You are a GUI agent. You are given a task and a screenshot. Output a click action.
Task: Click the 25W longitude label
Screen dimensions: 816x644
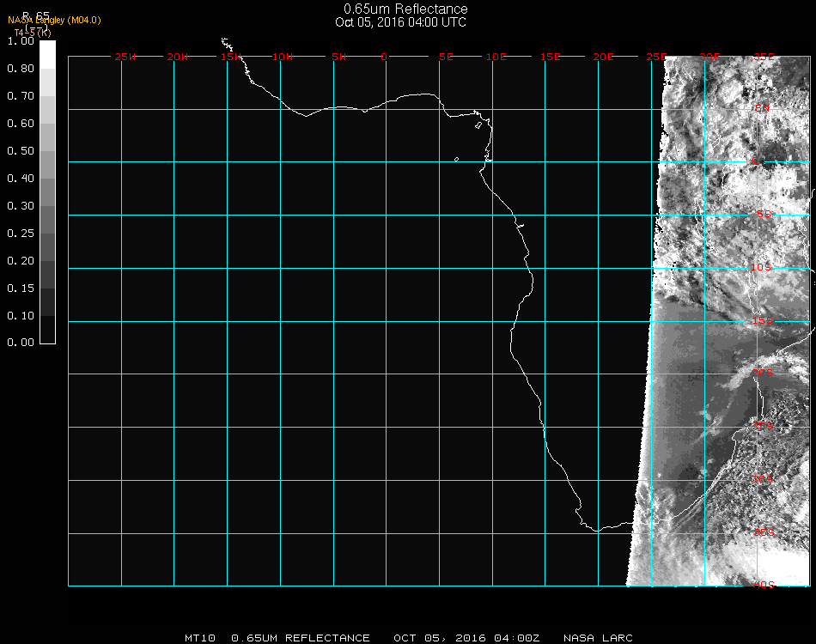(125, 57)
